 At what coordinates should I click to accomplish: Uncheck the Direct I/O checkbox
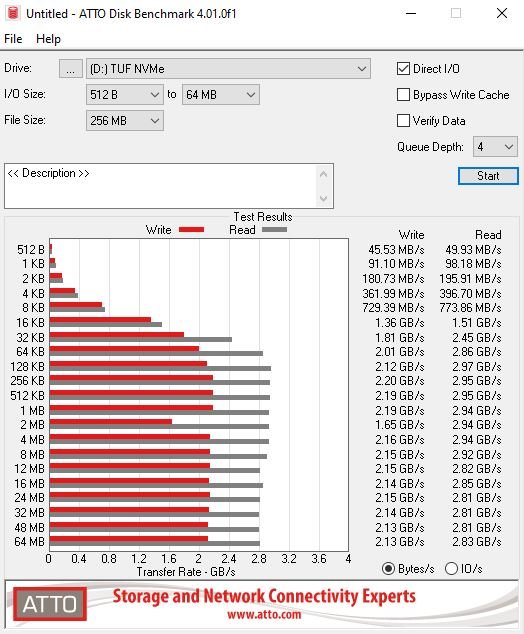click(403, 69)
